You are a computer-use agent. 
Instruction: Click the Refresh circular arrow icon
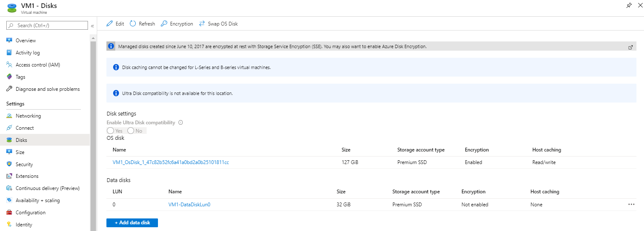pyautogui.click(x=133, y=24)
